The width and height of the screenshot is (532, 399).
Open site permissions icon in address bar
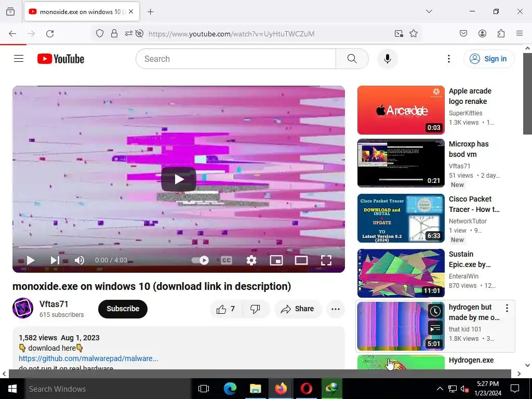tap(129, 34)
